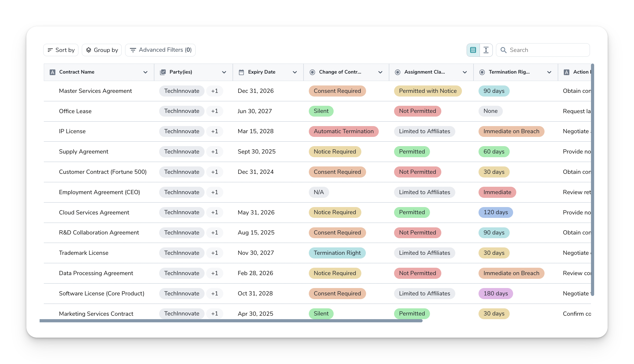634x364 pixels.
Task: Click the search magnifier icon
Action: [x=503, y=50]
